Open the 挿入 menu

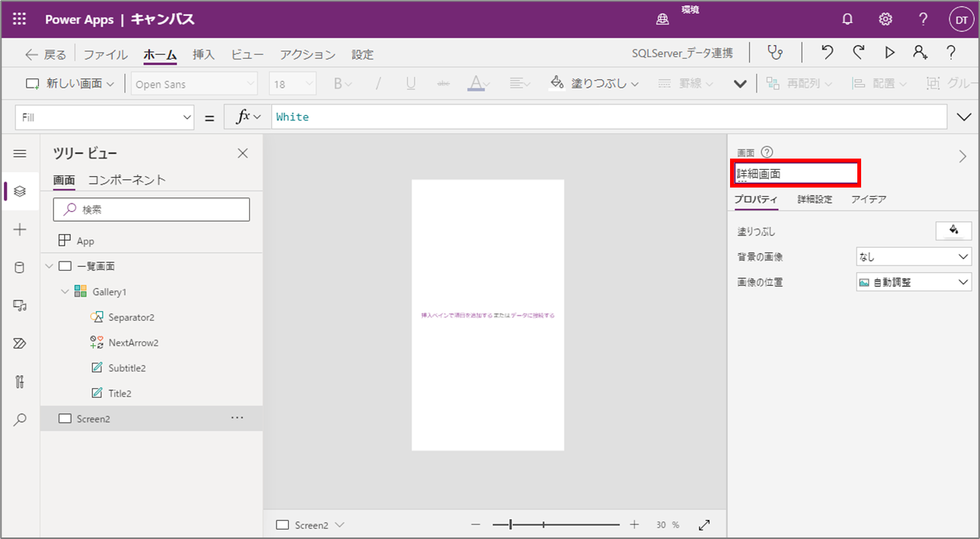(203, 55)
